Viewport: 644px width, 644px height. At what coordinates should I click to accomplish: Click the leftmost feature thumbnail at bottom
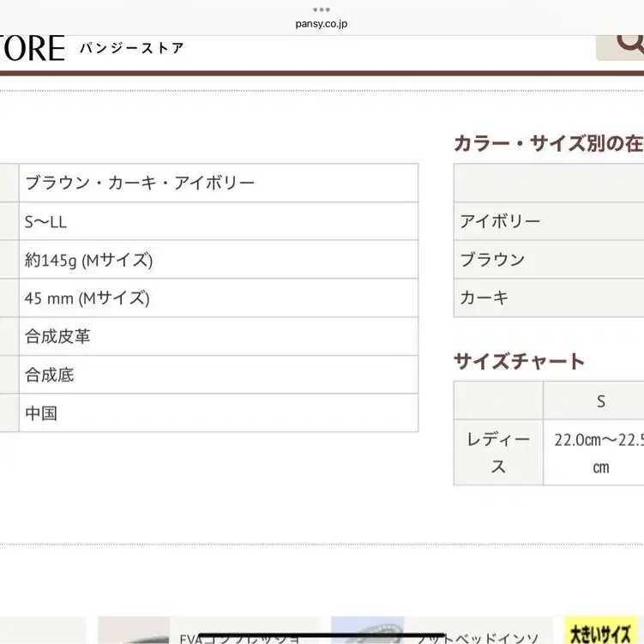[x=43, y=631]
